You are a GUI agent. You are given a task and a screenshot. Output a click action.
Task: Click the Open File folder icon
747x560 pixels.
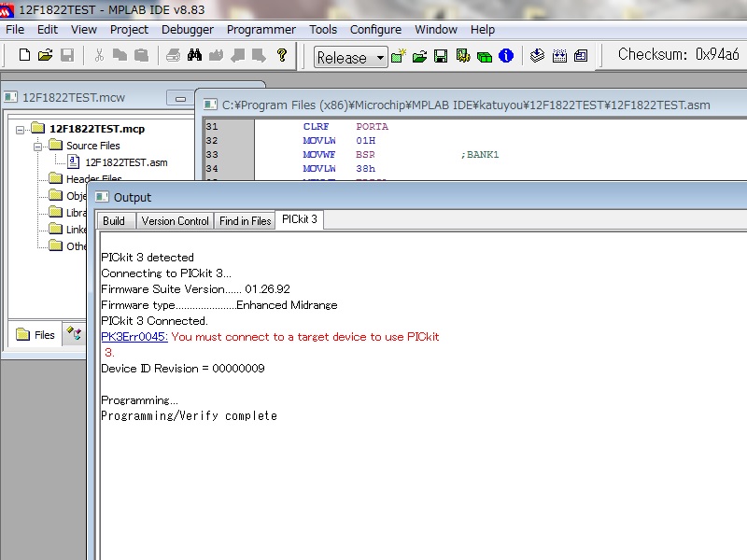(x=45, y=56)
